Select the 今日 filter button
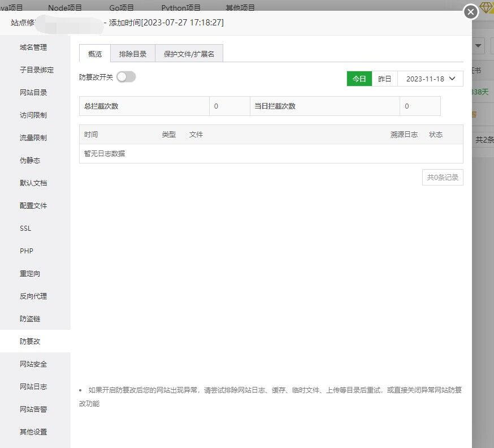494x448 pixels. (x=359, y=79)
